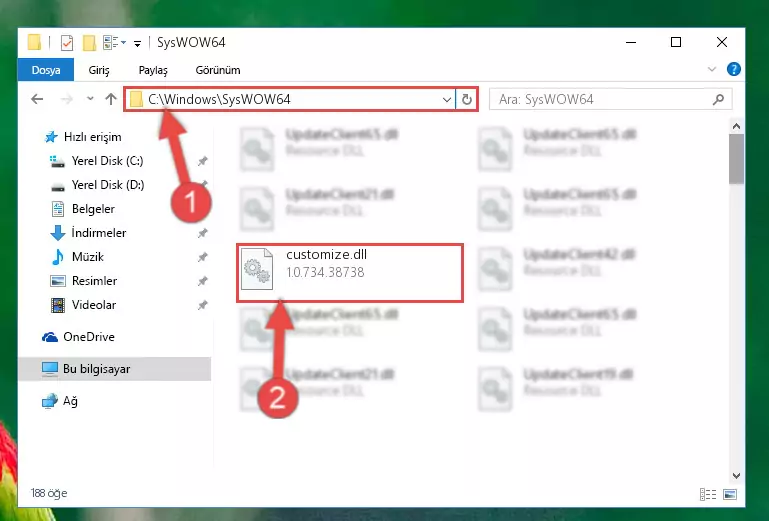
Task: Open the recent locations dropdown
Action: (90, 99)
